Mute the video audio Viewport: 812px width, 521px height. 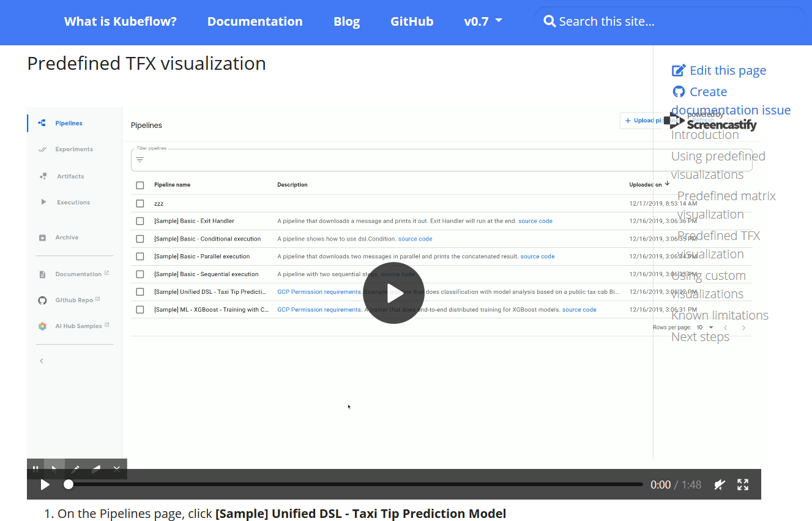(x=719, y=484)
